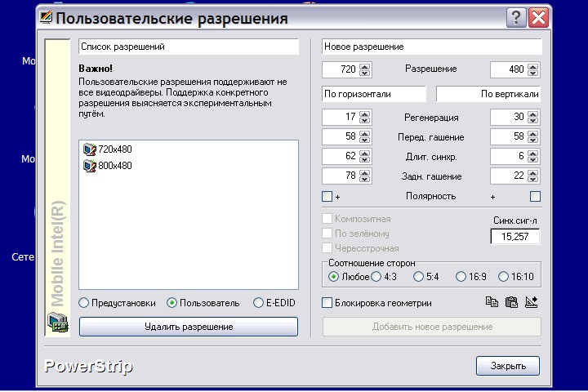
Task: Click the help question mark button
Action: click(x=515, y=17)
